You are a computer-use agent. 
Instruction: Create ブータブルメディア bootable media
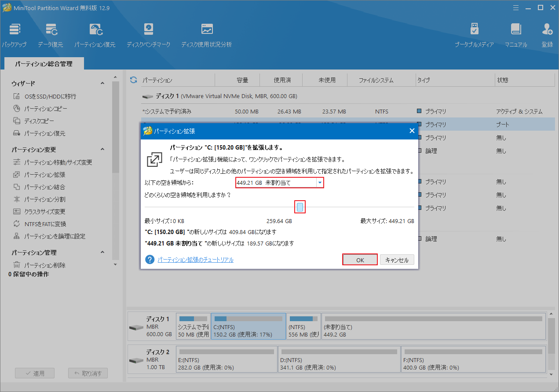tap(474, 36)
